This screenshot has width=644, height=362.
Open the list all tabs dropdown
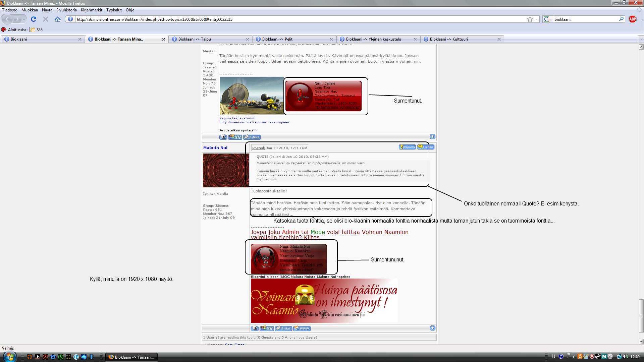(641, 39)
